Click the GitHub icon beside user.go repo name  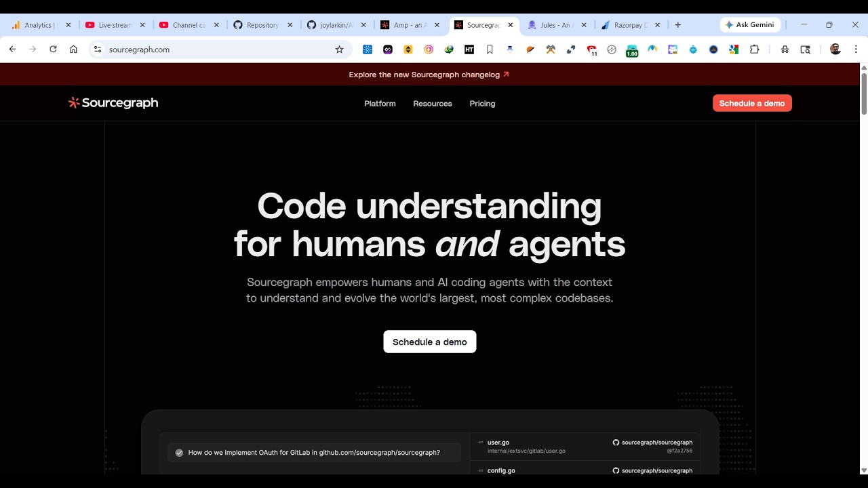[x=616, y=443]
